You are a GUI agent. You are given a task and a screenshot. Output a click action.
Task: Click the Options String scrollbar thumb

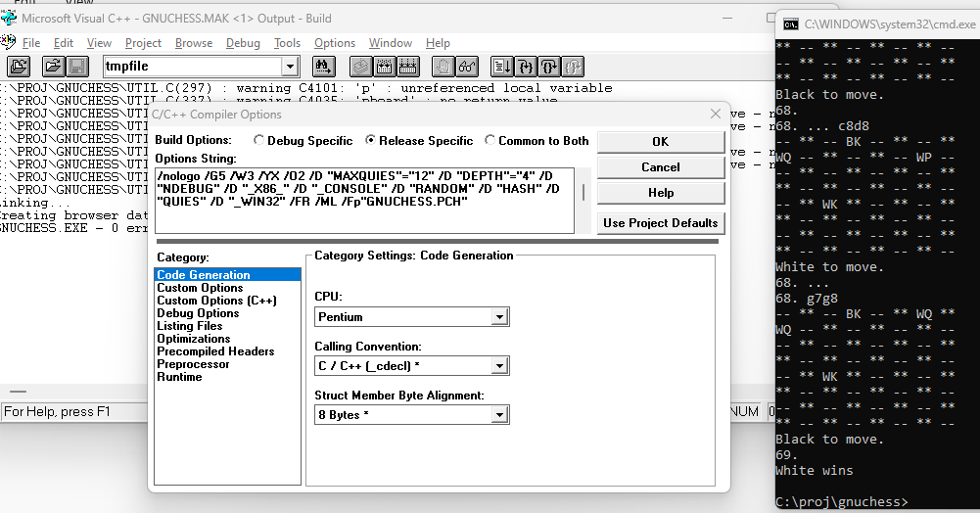point(583,193)
